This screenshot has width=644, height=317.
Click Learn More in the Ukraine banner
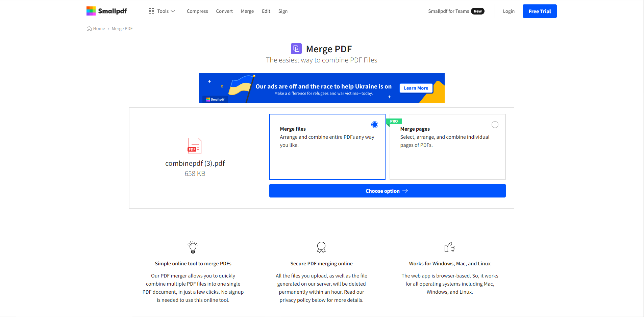pyautogui.click(x=416, y=88)
